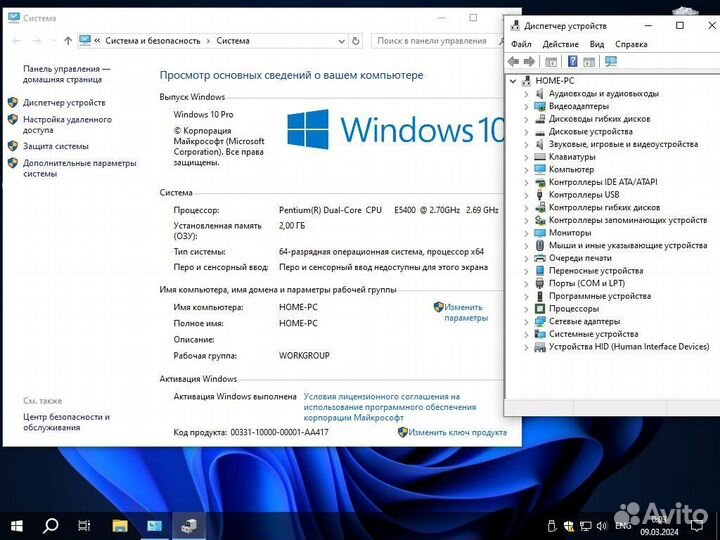720x540 pixels.
Task: Click the refresh button in System address bar
Action: point(355,41)
